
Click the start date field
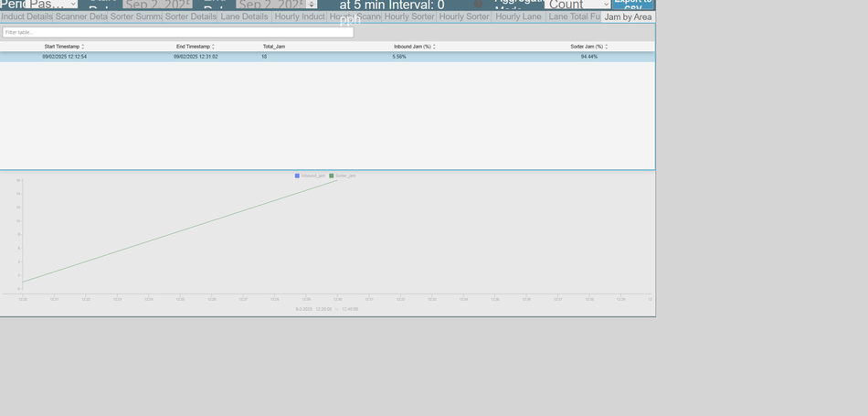tap(157, 5)
